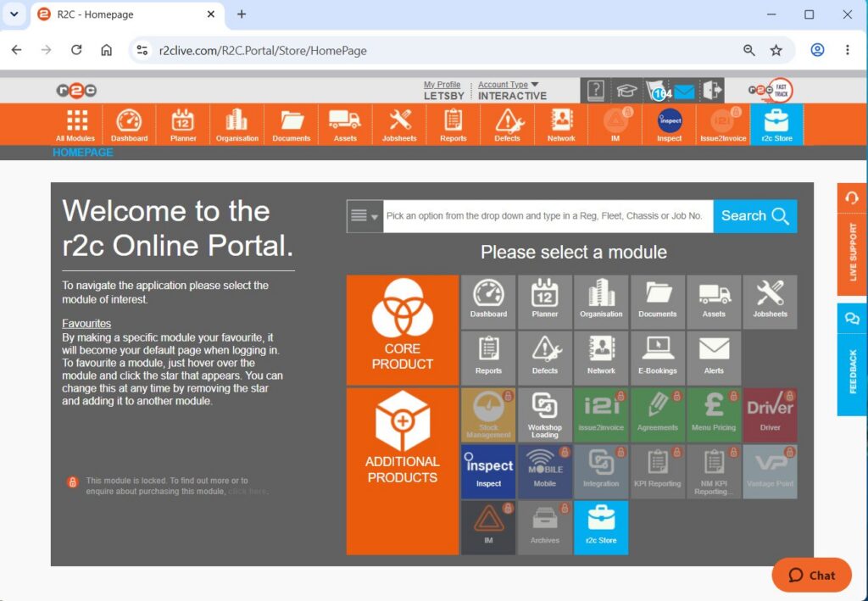Select the Planner tile in module grid
The height and width of the screenshot is (601, 868).
coord(545,302)
